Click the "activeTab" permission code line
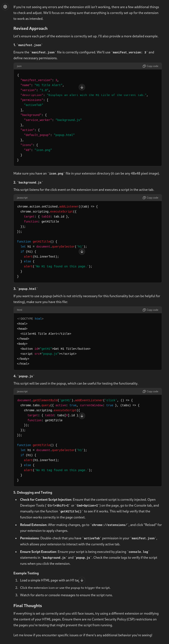The height and width of the screenshot is (644, 169). (34, 105)
